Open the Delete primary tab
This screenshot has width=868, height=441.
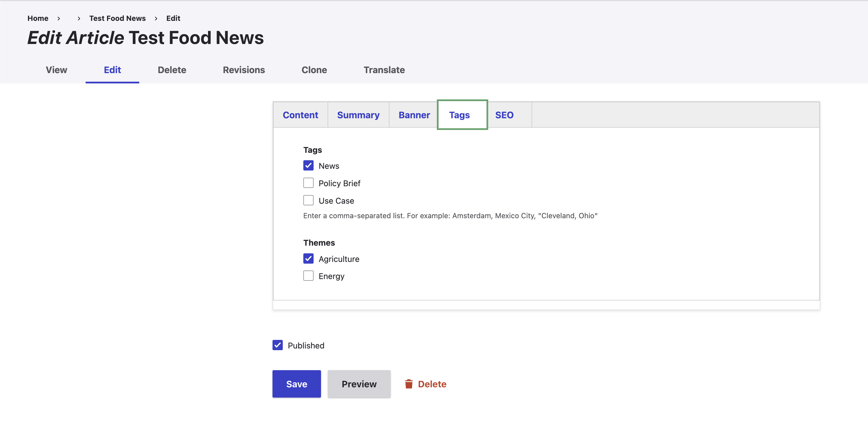point(172,70)
